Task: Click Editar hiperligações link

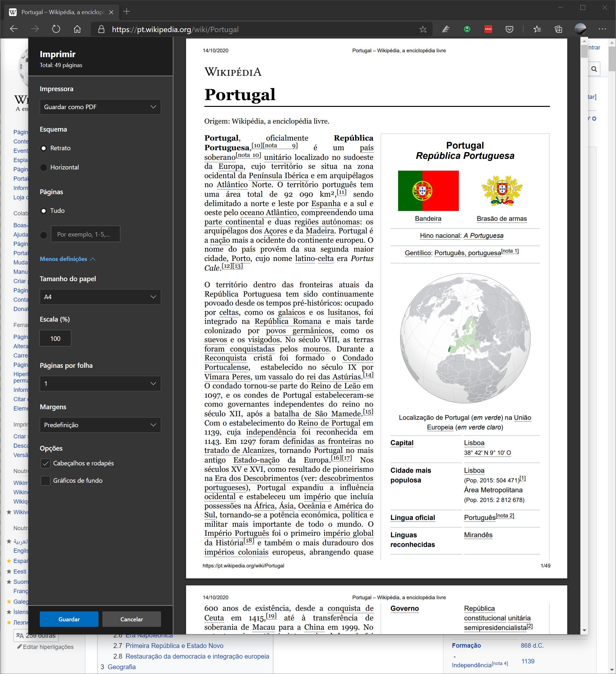Action: tap(48, 647)
